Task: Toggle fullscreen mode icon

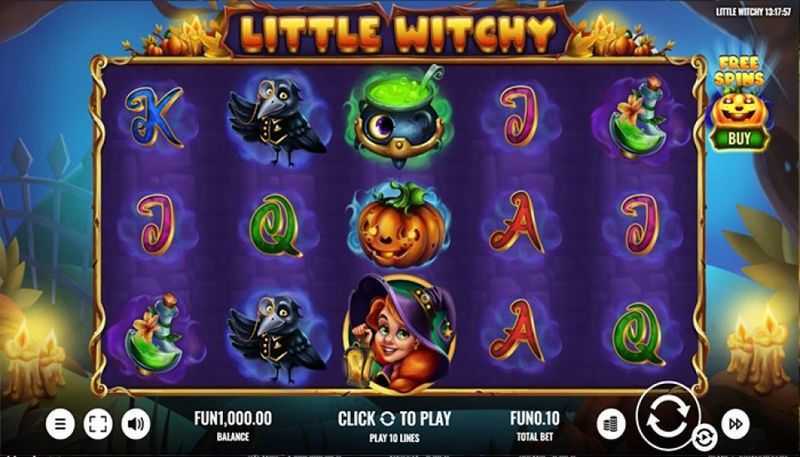Action: [x=98, y=424]
